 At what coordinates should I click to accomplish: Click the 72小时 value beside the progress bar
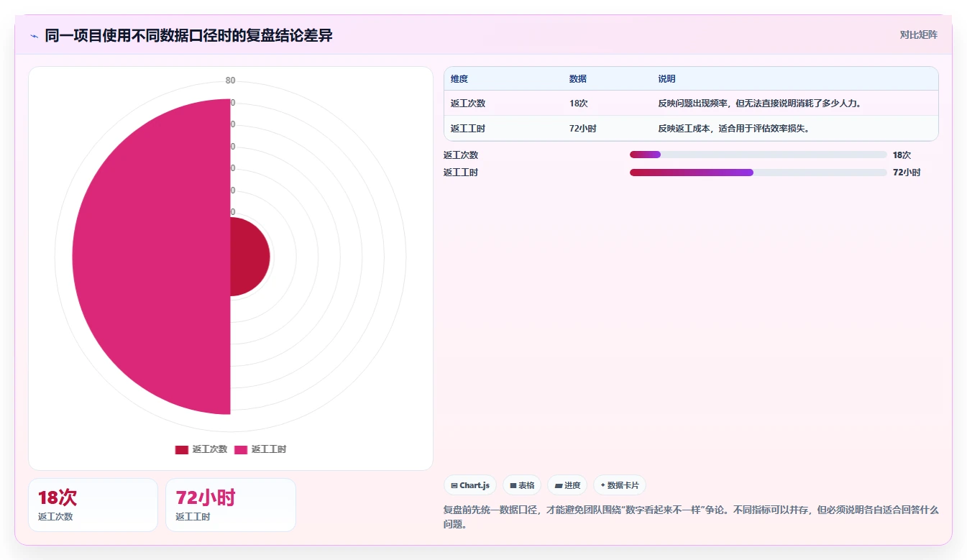(907, 173)
